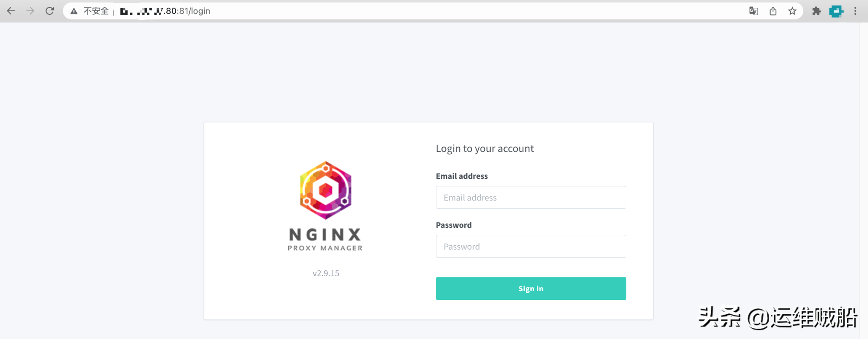Screen dimensions: 868x339
Task: Click the v2.9.15 version label
Action: 325,273
